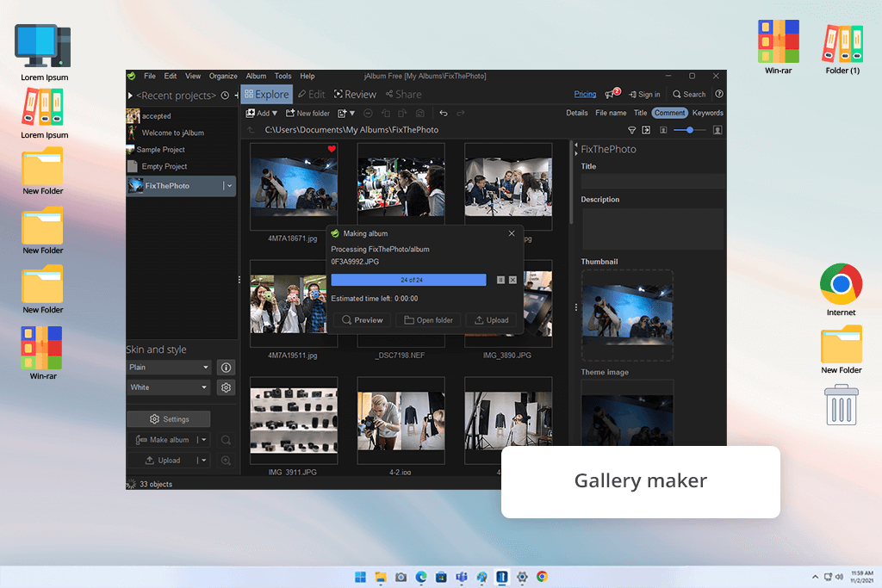The width and height of the screenshot is (882, 588).
Task: Open the File menu
Action: (x=150, y=76)
